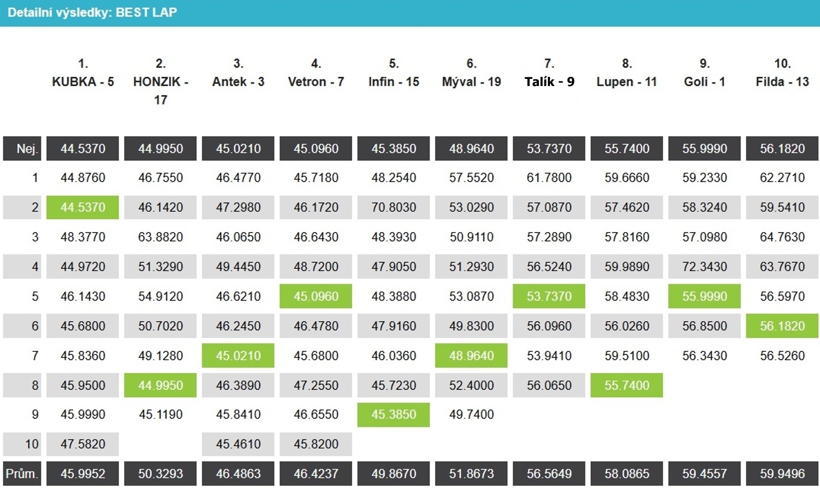Click average cell 49.8670

pos(394,473)
